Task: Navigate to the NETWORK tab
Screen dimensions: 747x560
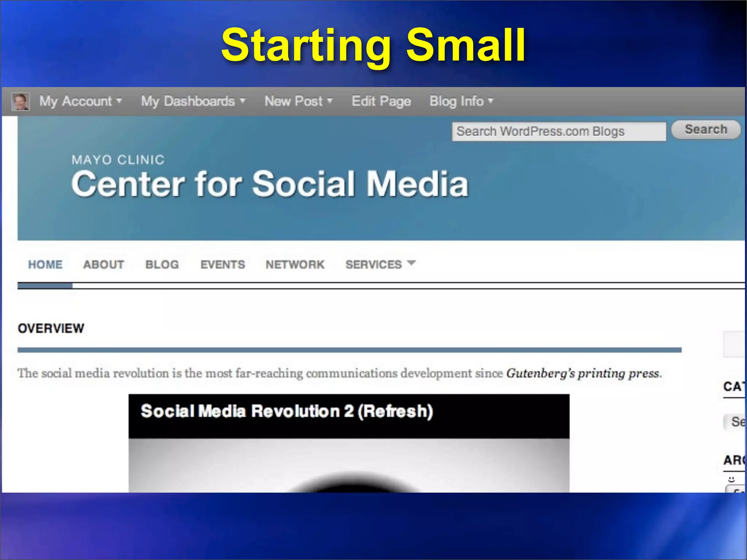Action: (295, 264)
